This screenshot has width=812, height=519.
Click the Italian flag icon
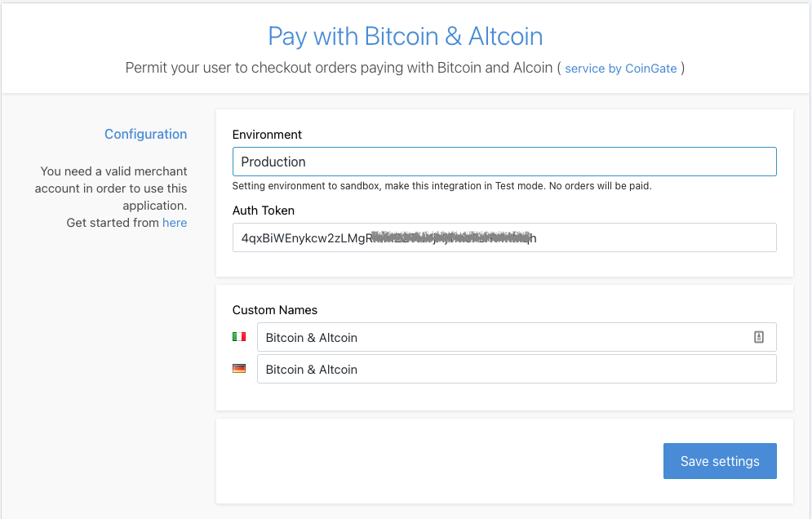click(239, 336)
